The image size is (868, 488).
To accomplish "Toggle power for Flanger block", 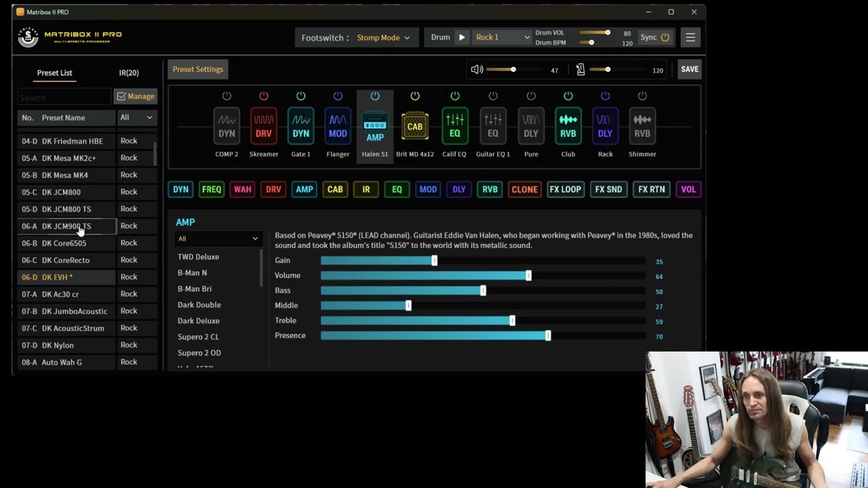I will 338,96.
